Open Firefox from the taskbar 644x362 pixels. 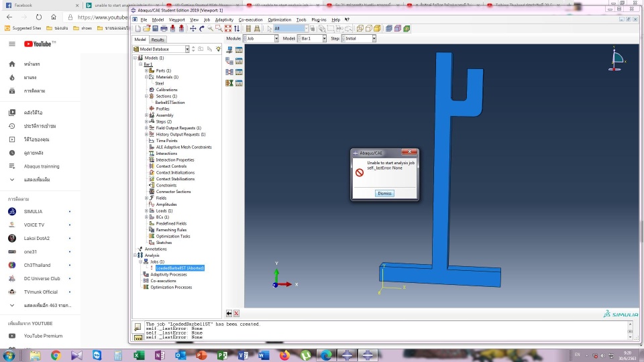[x=284, y=355]
